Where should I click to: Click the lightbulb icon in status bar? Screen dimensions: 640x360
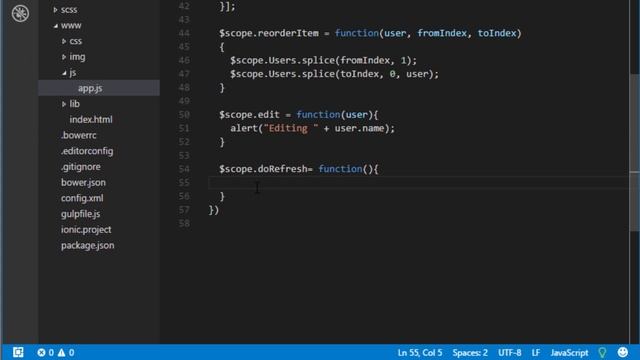[602, 352]
